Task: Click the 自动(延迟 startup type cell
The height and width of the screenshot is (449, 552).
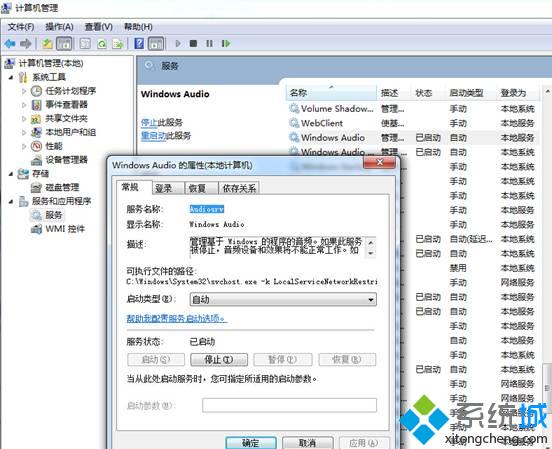Action: pyautogui.click(x=471, y=239)
